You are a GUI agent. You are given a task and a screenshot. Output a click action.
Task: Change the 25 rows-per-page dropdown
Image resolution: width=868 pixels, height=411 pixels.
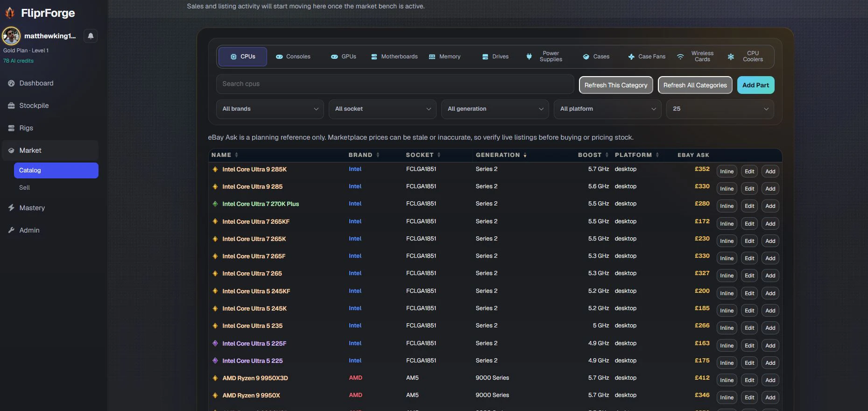click(x=720, y=109)
